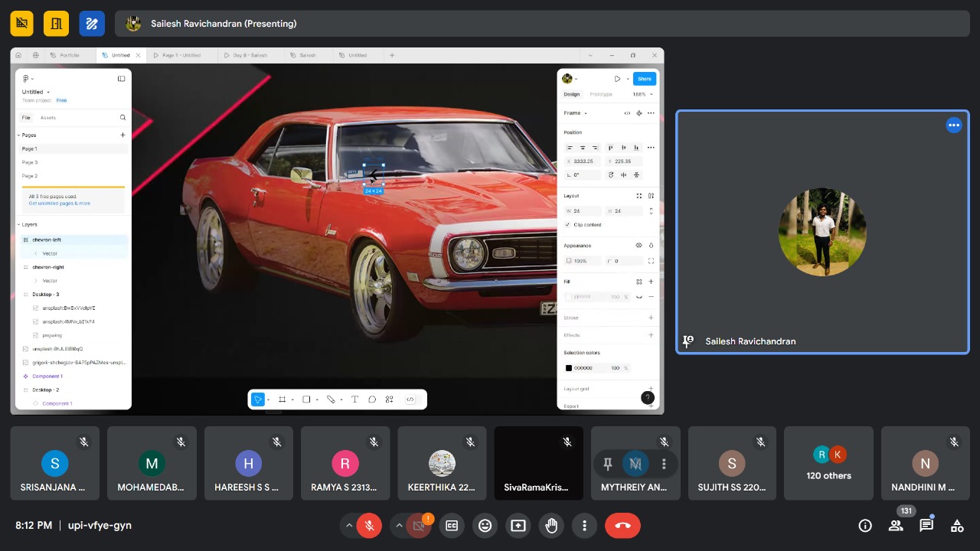This screenshot has height=551, width=980.
Task: Remove the Fill with minus icon
Action: tap(651, 297)
